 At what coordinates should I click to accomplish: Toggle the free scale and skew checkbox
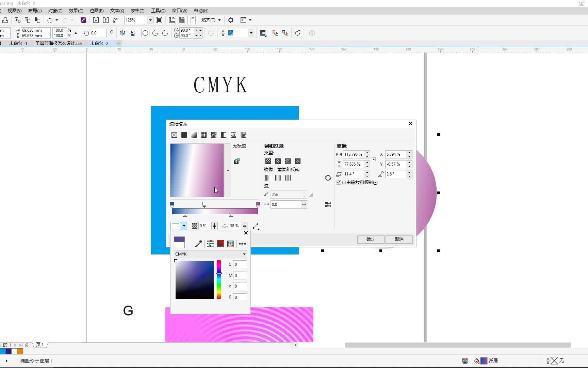339,182
